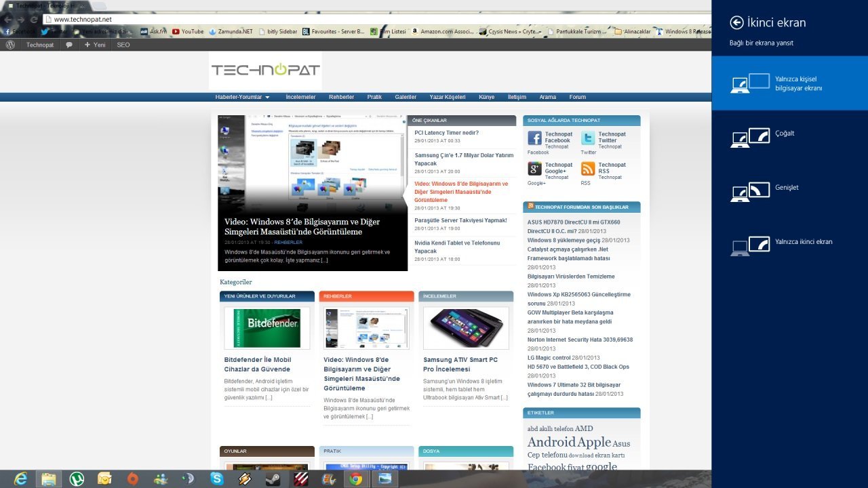Open Norton Internet Security Hata forum topic
868x488 pixels.
click(580, 340)
